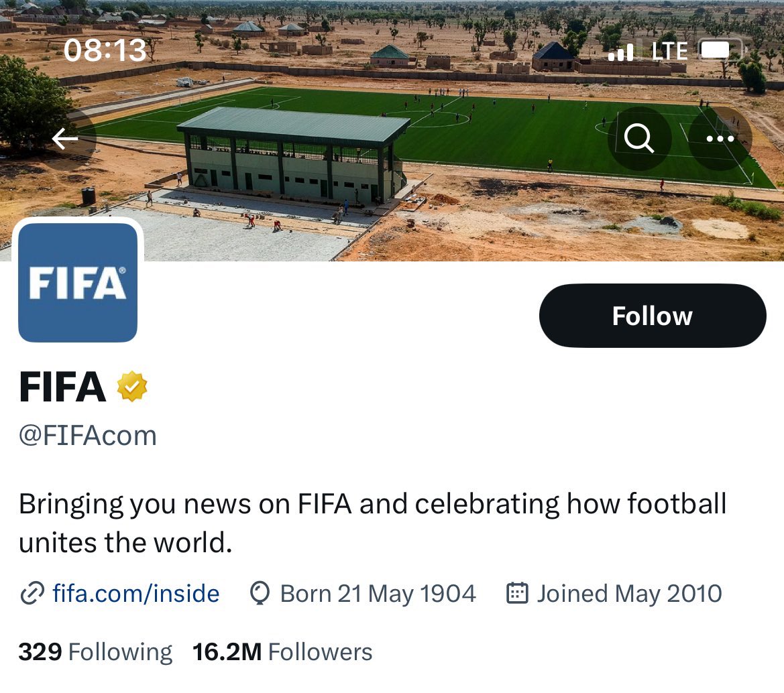Tap the @FIFAcom handle text
784x693 pixels.
(x=88, y=436)
